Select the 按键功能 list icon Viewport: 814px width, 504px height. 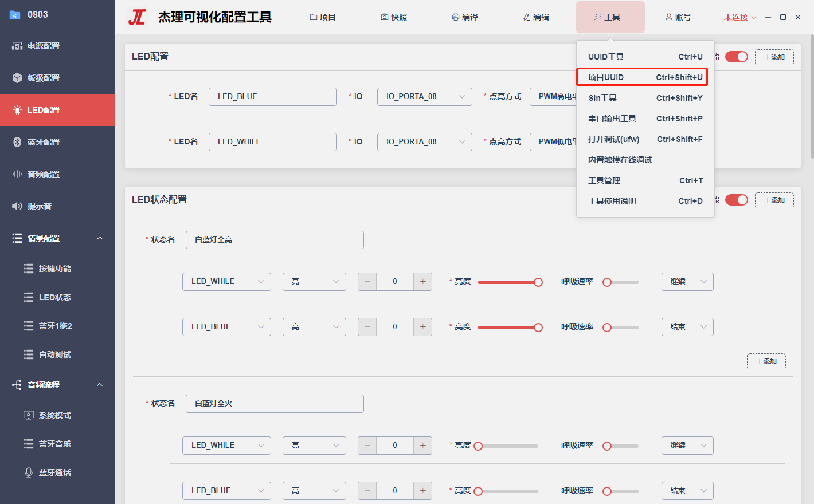pyautogui.click(x=29, y=269)
